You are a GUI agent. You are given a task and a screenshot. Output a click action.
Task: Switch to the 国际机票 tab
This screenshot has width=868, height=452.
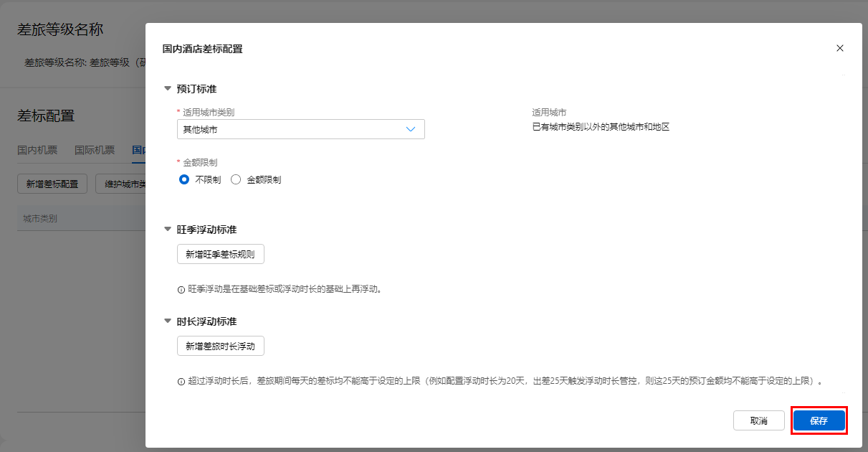[x=95, y=150]
